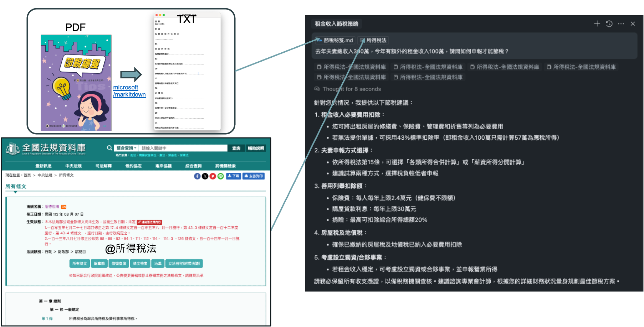Viewport: 644px width, 327px height.
Task: Open the 所得稅法 docs reference chip
Action: pyautogui.click(x=373, y=40)
